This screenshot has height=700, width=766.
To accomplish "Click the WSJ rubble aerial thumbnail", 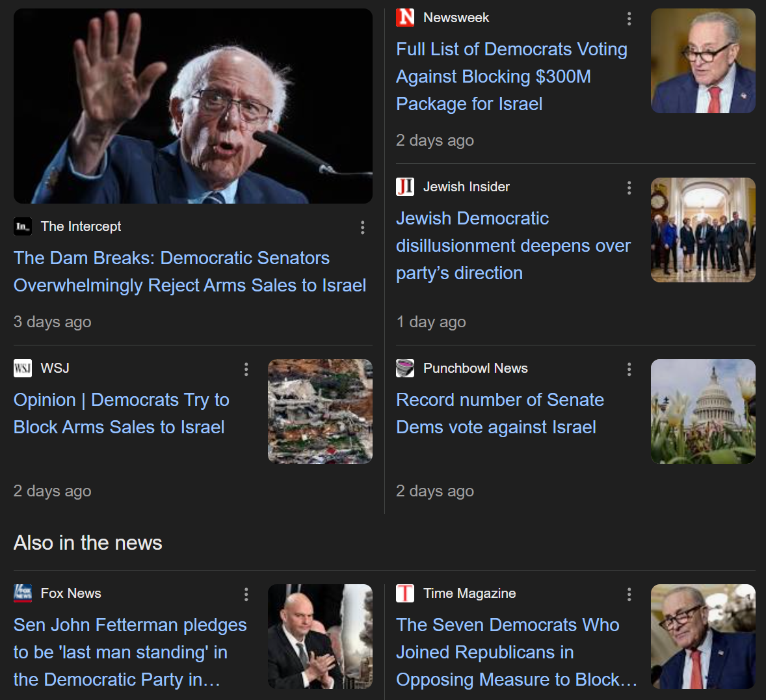I will click(320, 412).
